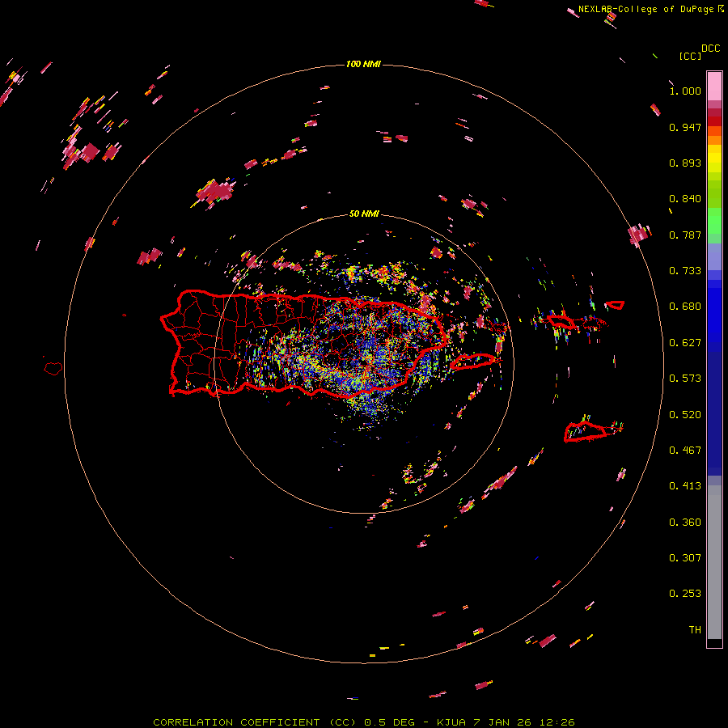The width and height of the screenshot is (728, 728).
Task: Click the Mona Island outline west of Puerto Rico
Action: pos(53,369)
